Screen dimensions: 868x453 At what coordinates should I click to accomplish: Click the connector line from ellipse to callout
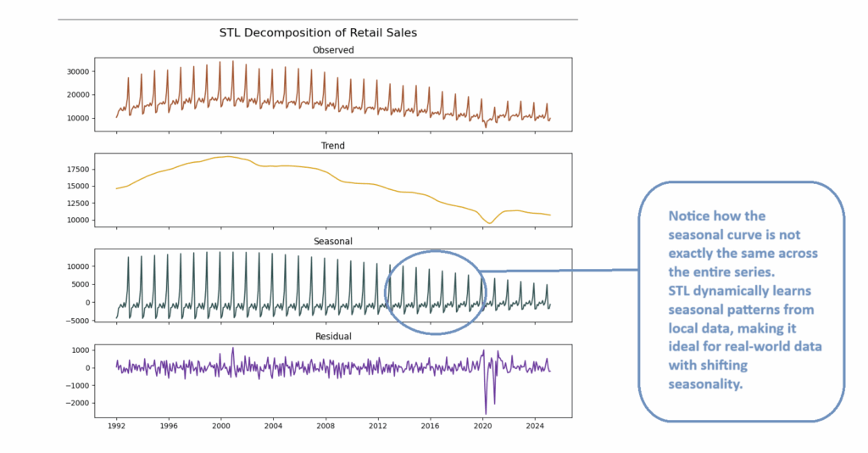(559, 271)
